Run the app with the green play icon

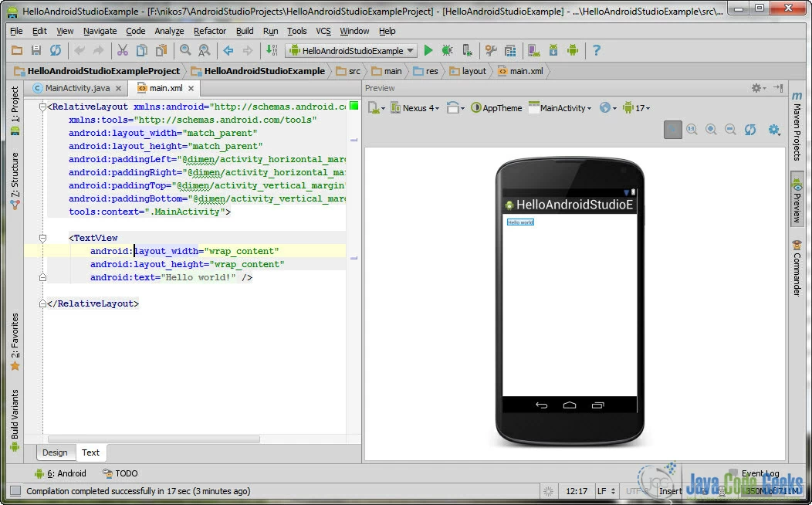tap(428, 50)
